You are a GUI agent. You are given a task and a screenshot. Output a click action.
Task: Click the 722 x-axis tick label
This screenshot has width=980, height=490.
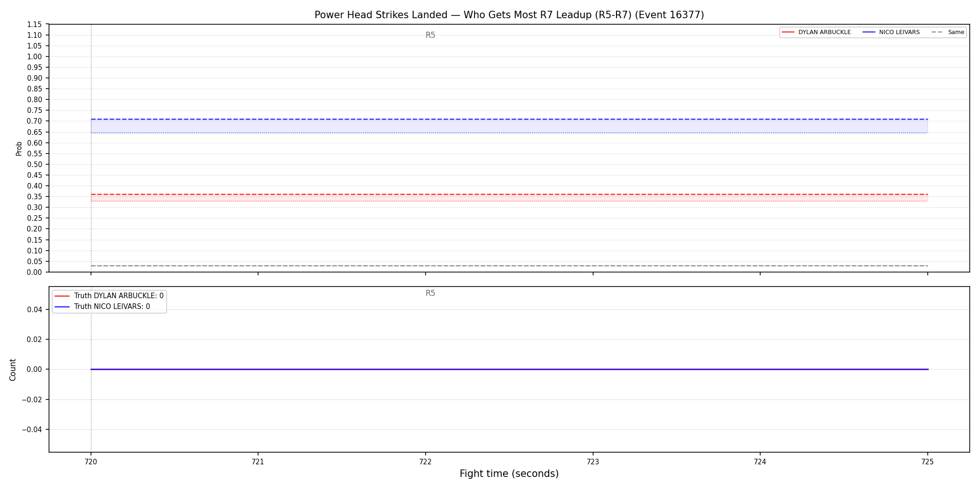426,462
